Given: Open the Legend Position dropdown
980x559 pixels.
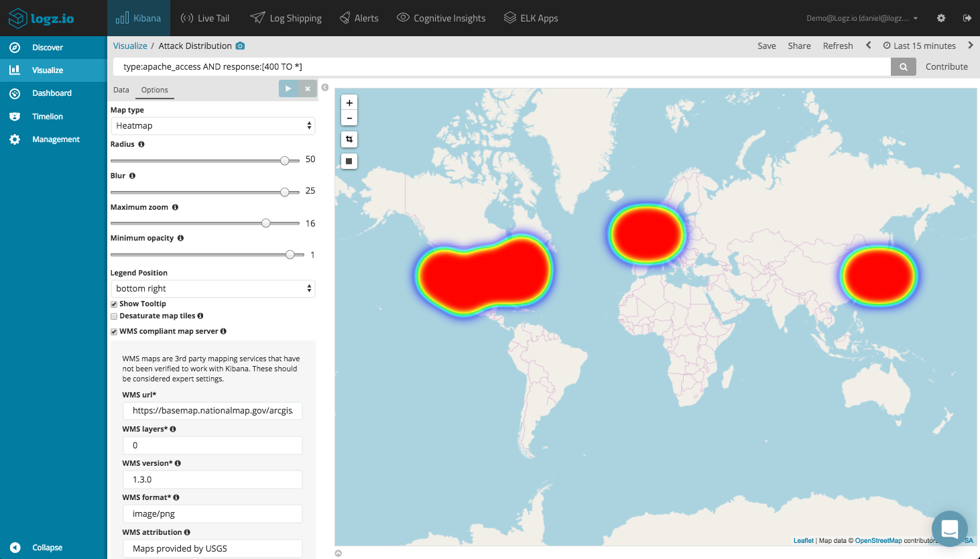Looking at the screenshot, I should [x=212, y=288].
